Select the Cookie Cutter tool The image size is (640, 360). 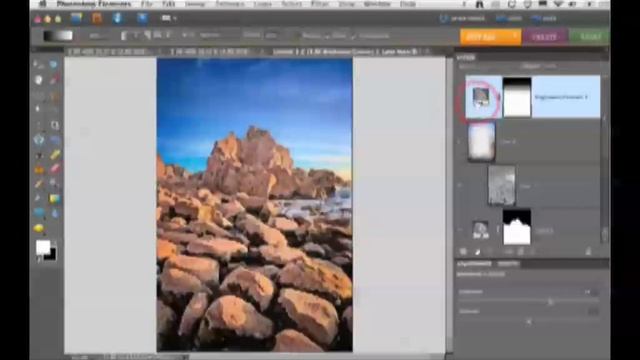(38, 140)
